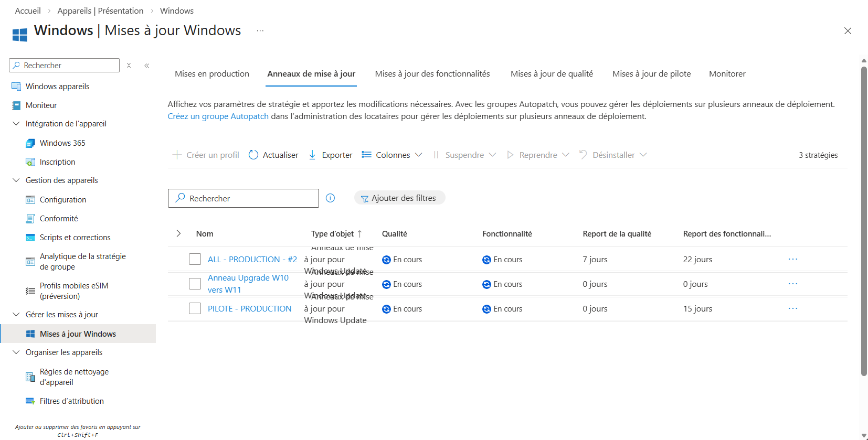Open Scripts et corrections in sidebar
The image size is (868, 440).
pyautogui.click(x=75, y=238)
